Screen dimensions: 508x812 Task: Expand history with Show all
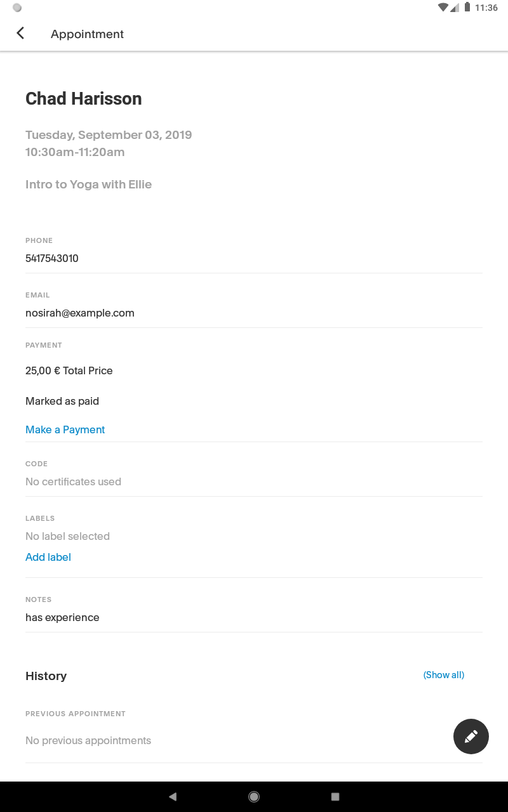(444, 675)
